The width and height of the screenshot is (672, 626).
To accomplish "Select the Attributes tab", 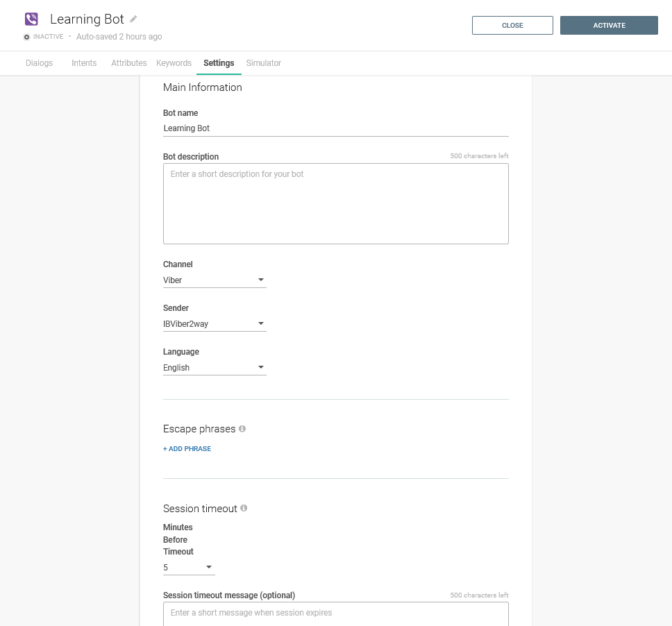I will click(x=128, y=62).
